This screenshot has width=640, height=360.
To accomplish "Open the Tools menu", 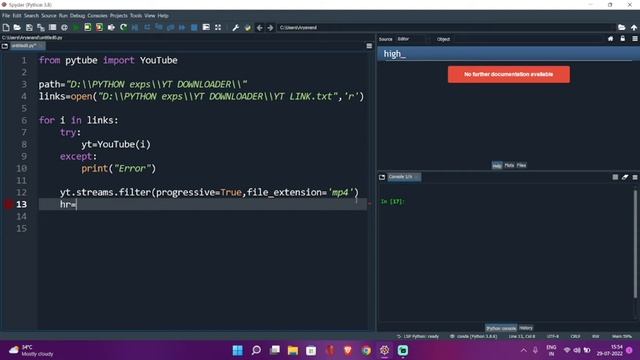I will tap(136, 16).
